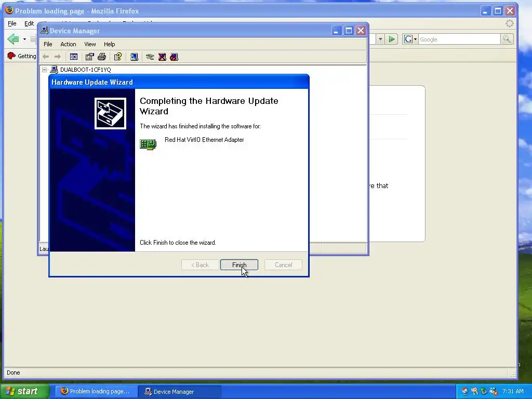Click Firefox window title bar icon
532x399 pixels.
9,10
